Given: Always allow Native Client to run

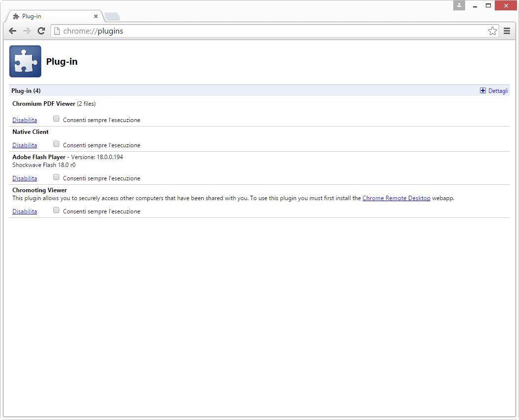Looking at the screenshot, I should (56, 144).
